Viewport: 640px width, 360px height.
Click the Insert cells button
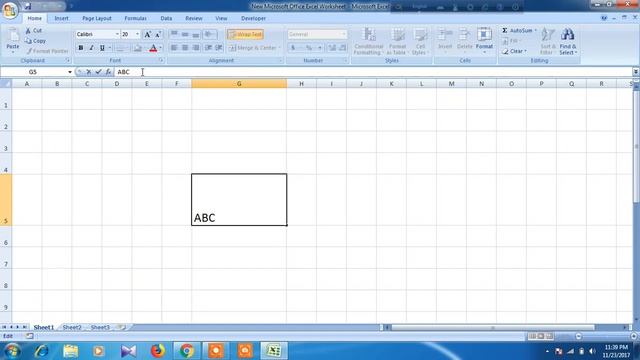coord(445,41)
